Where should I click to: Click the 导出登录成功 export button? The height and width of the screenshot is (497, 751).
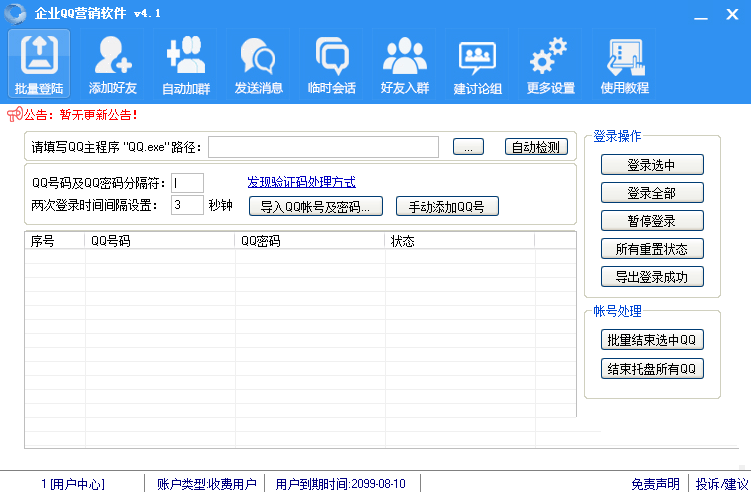652,277
